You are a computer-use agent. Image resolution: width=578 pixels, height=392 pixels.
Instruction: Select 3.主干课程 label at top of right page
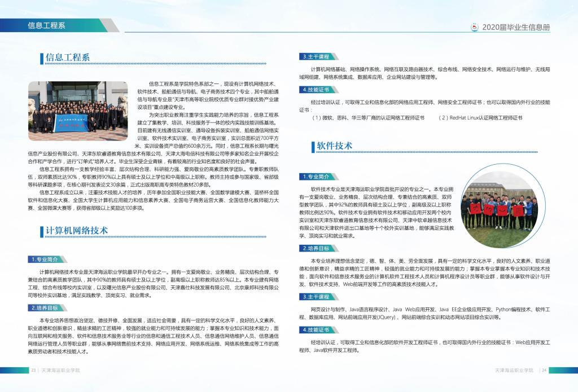pyautogui.click(x=316, y=57)
